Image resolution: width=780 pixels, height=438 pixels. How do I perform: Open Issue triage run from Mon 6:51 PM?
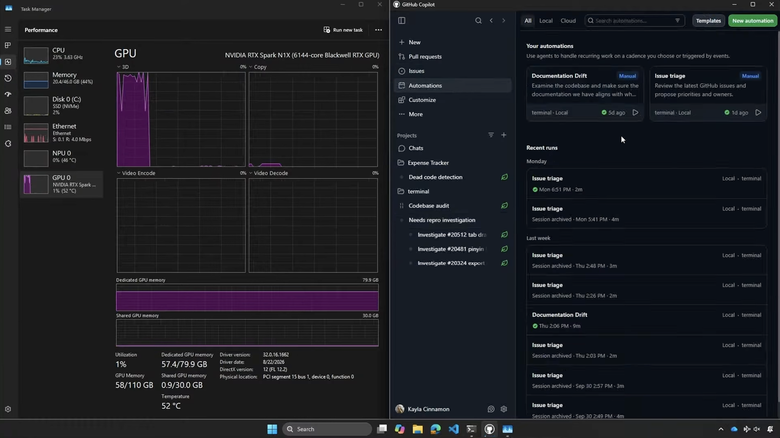click(x=646, y=184)
